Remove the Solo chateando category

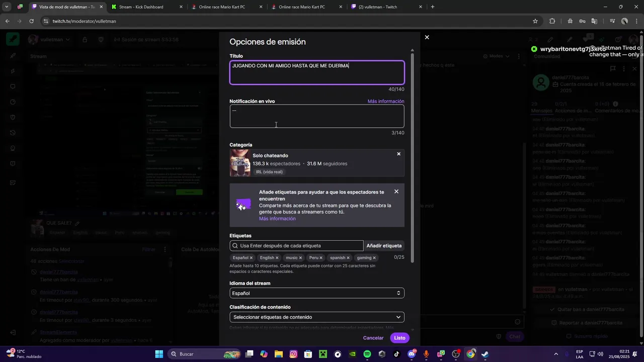tap(398, 154)
